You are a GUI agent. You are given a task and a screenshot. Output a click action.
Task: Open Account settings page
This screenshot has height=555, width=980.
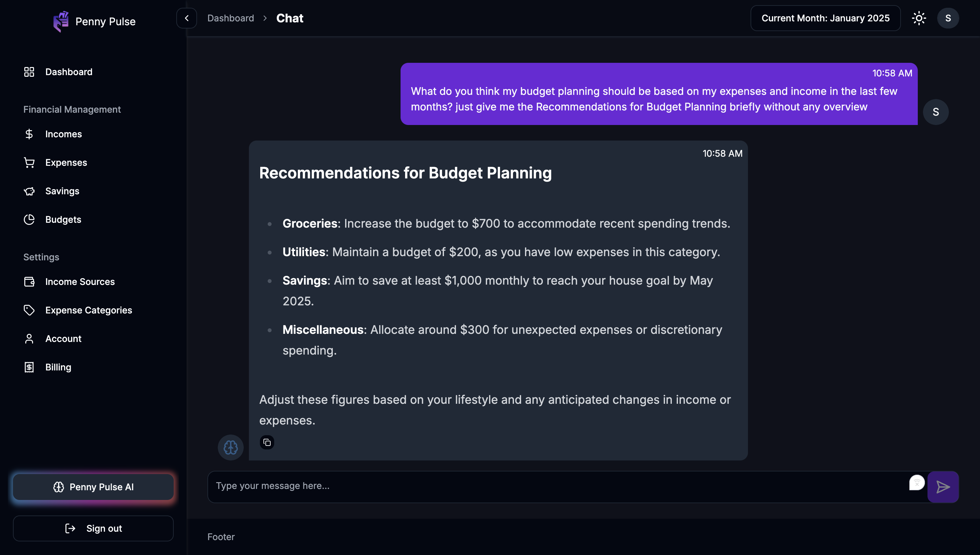coord(63,339)
